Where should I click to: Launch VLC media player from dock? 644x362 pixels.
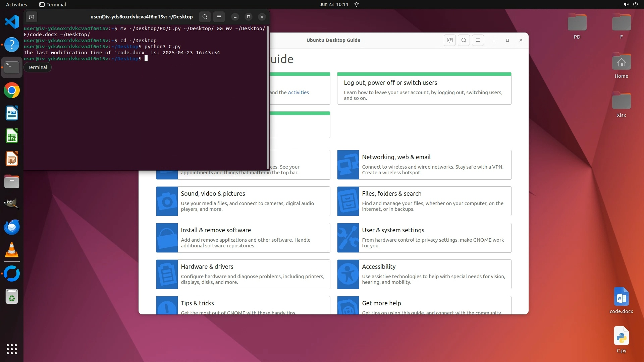click(12, 250)
